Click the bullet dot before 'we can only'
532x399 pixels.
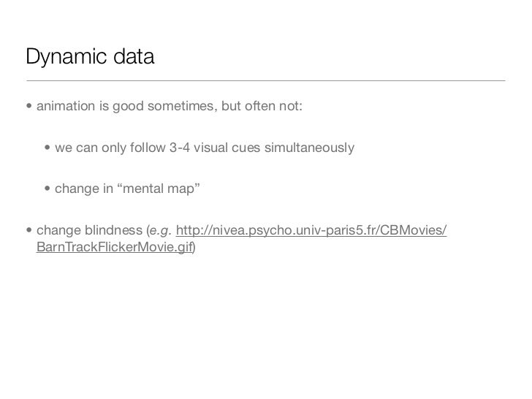47,148
